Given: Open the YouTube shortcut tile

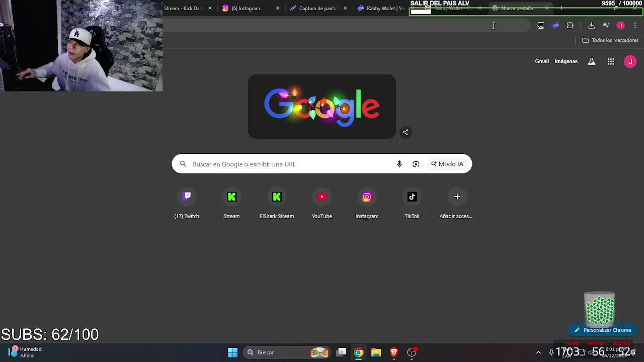Looking at the screenshot, I should [x=322, y=203].
